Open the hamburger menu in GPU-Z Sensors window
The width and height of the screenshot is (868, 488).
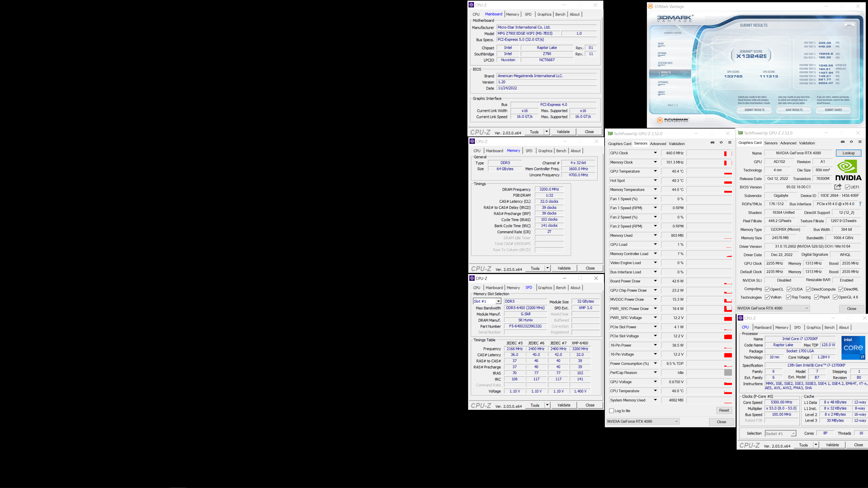(730, 143)
